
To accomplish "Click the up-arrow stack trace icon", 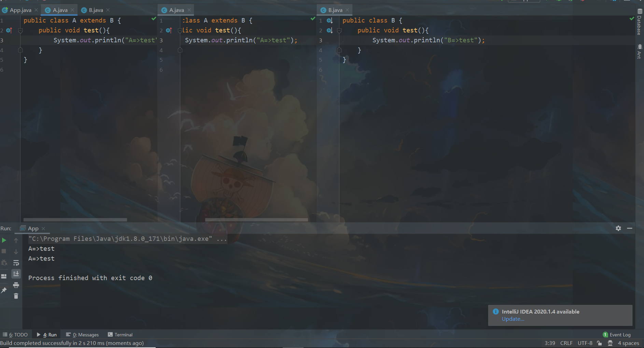I will point(16,240).
